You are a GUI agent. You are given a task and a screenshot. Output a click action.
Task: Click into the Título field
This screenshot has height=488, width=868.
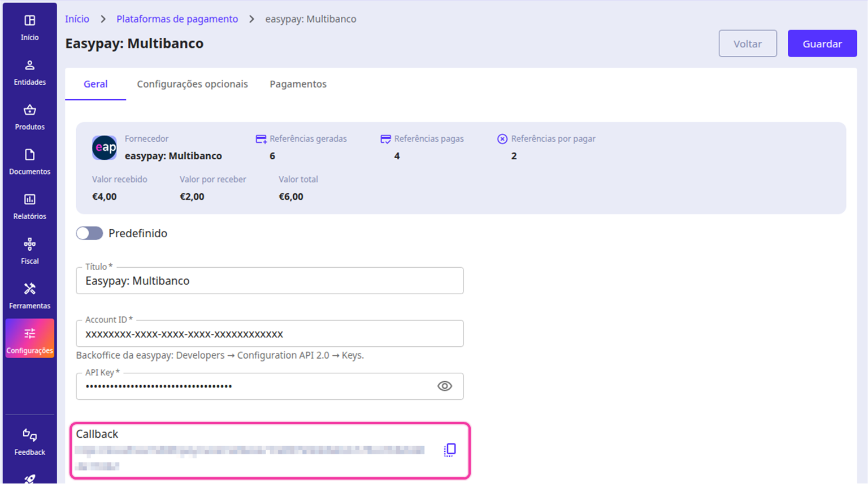[x=270, y=281]
